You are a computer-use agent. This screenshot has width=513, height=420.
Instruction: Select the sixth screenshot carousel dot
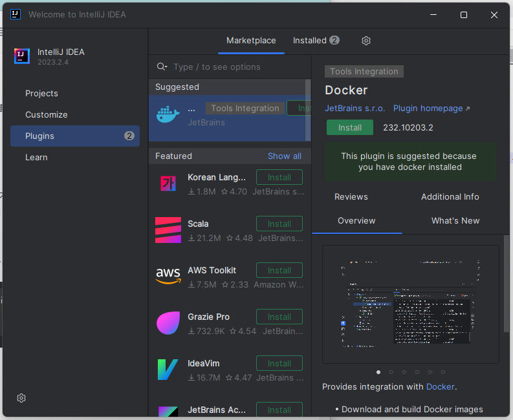coord(442,372)
